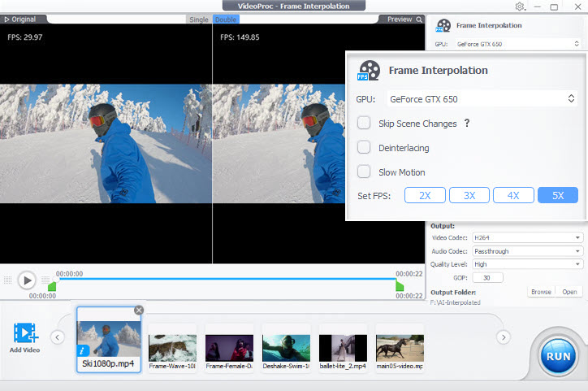Switch to Single view tab
588x391 pixels.
[198, 20]
